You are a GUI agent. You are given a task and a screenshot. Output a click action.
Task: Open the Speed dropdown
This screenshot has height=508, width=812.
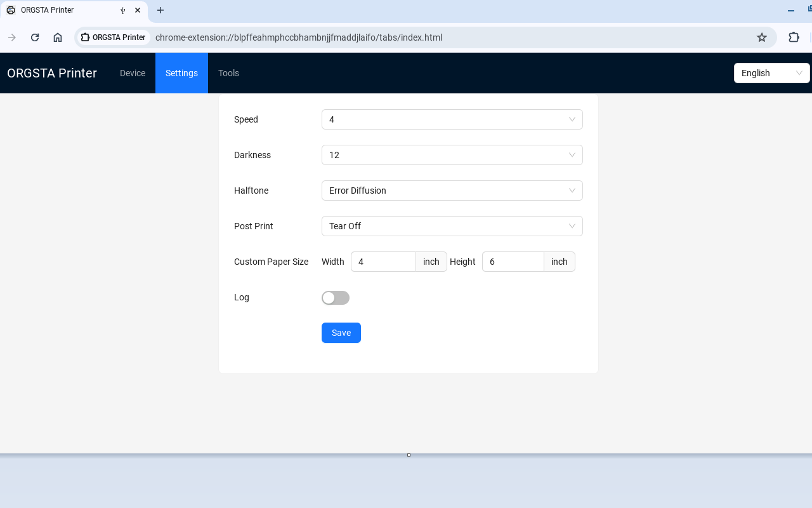pyautogui.click(x=452, y=119)
